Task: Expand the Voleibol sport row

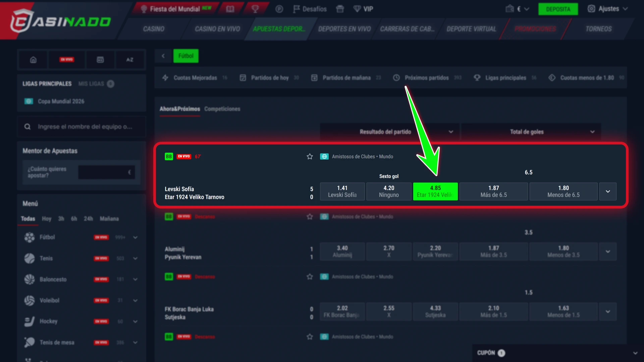Action: pos(136,300)
